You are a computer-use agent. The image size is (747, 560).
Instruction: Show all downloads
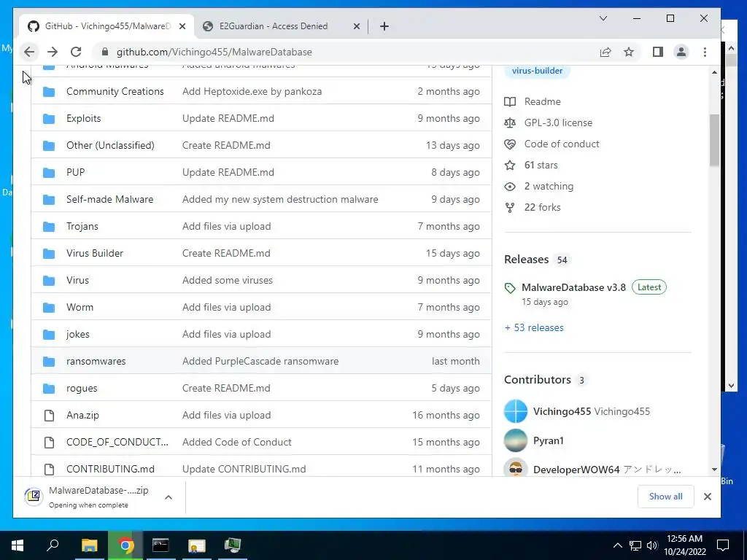pyautogui.click(x=665, y=497)
